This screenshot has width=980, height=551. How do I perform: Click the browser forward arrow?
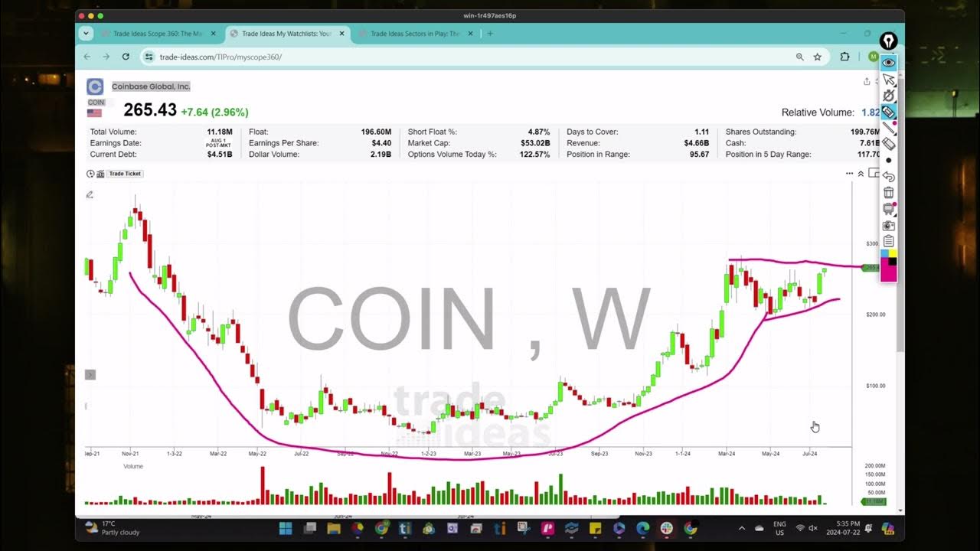[106, 57]
